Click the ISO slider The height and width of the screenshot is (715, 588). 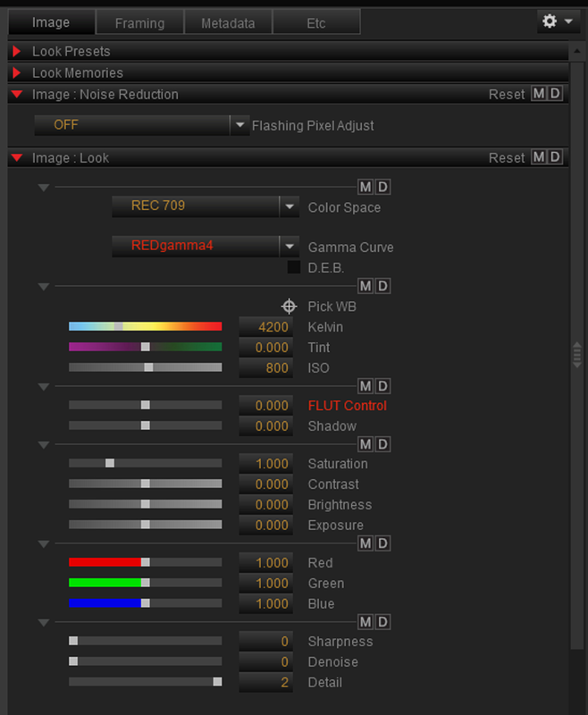pos(146,367)
